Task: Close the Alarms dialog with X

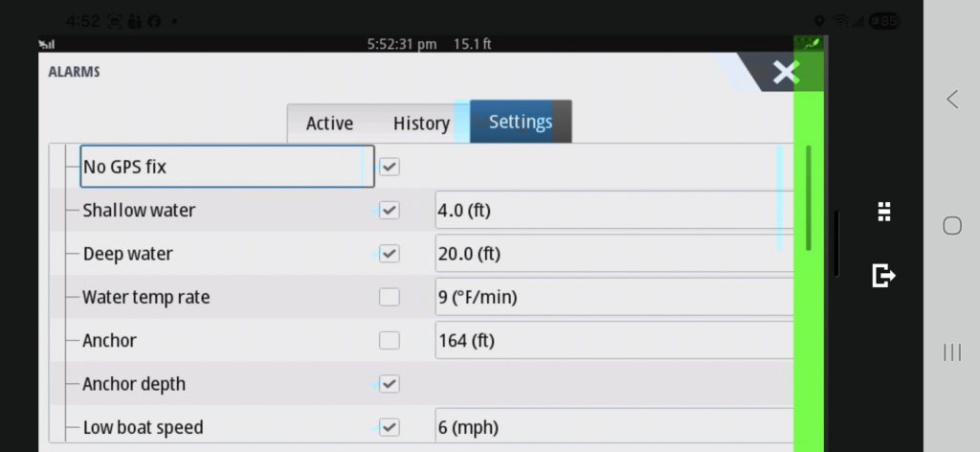Action: [x=786, y=73]
